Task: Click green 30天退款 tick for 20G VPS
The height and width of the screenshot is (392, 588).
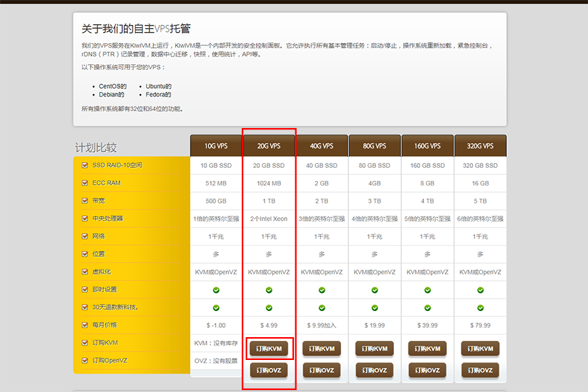Action: click(x=269, y=308)
